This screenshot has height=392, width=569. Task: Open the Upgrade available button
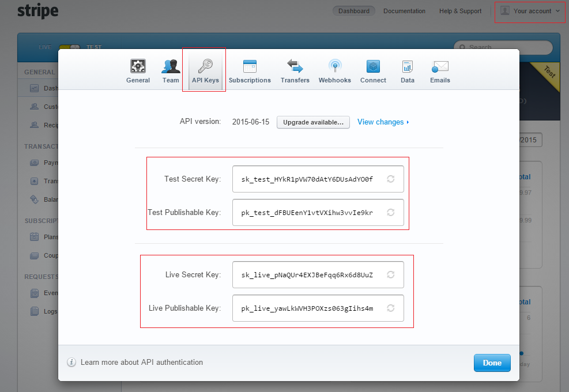click(x=313, y=122)
